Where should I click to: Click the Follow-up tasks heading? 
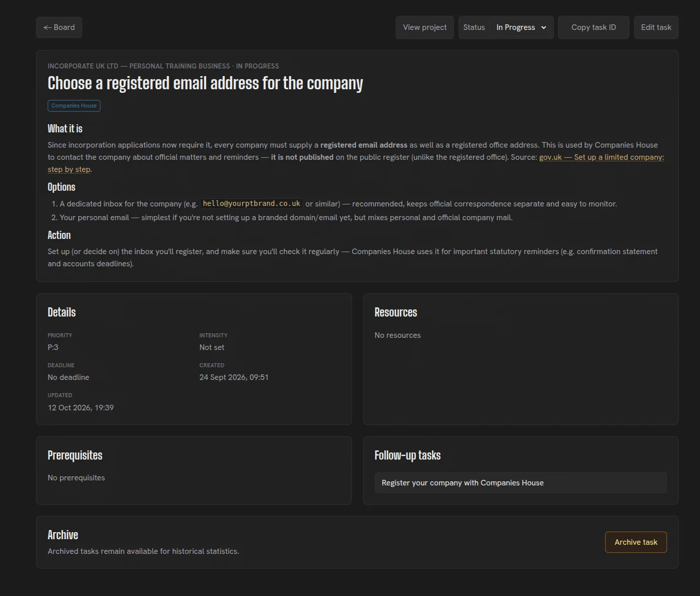[407, 455]
